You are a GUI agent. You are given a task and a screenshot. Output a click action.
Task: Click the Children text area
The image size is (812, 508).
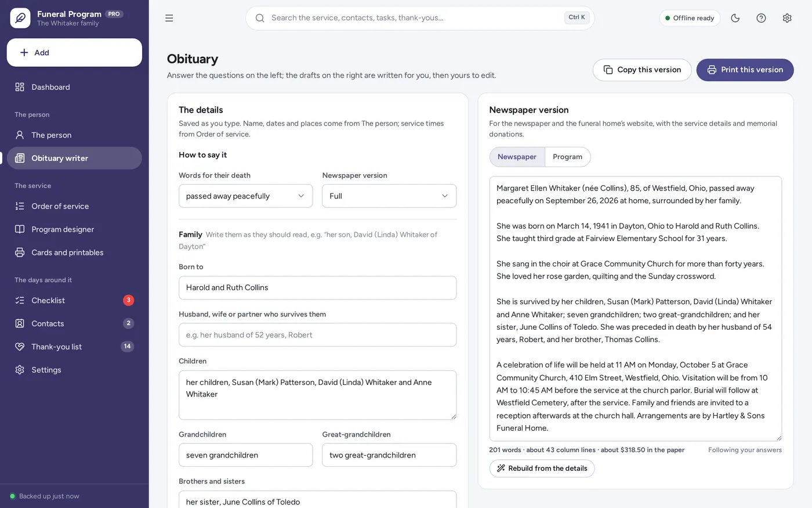[317, 395]
